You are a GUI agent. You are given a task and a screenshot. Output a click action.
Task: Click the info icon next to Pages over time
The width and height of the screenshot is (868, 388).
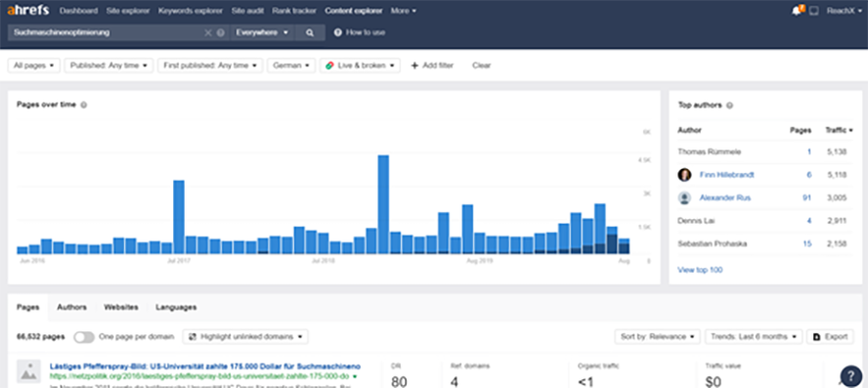click(84, 105)
